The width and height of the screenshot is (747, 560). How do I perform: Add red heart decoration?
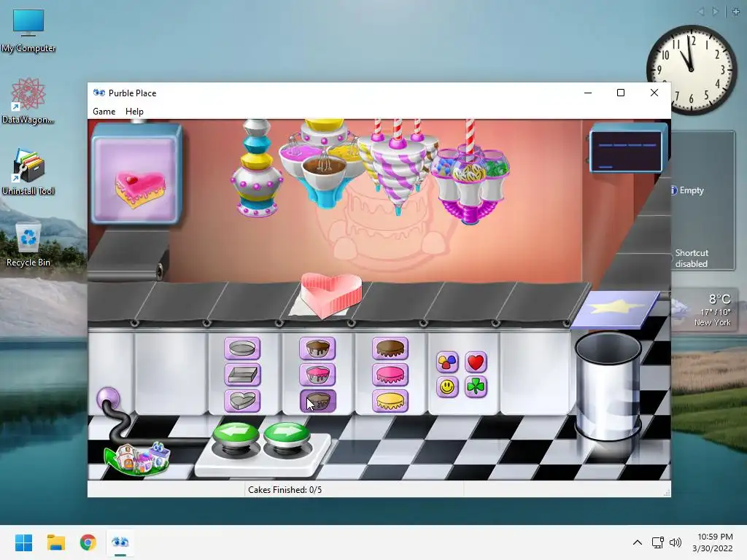(476, 362)
